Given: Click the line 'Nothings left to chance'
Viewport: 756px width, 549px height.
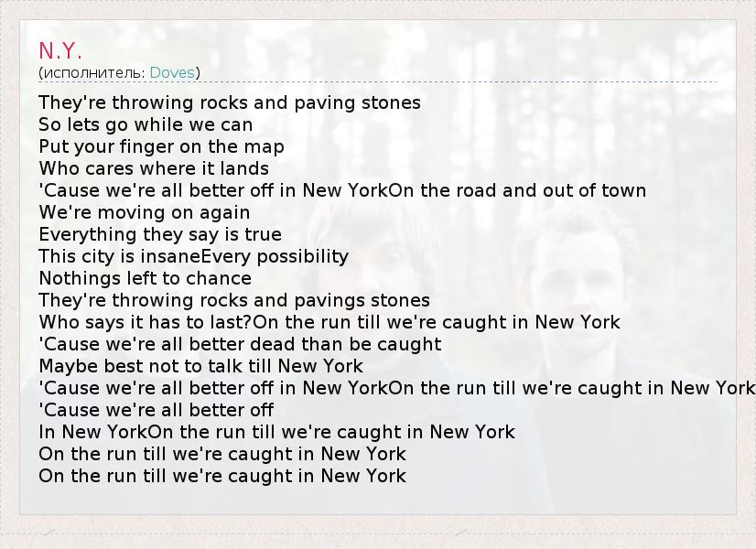Looking at the screenshot, I should (146, 278).
